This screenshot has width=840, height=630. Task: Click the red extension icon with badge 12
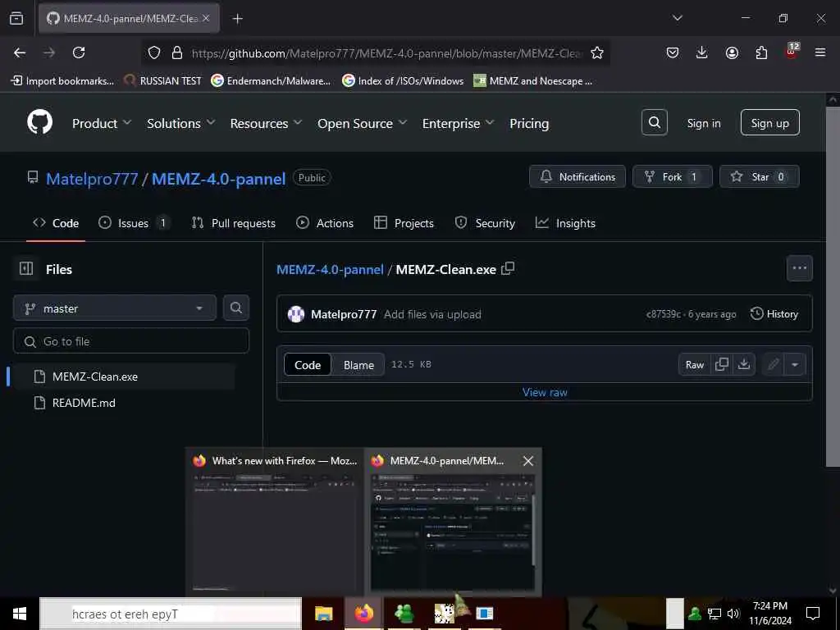tap(792, 51)
